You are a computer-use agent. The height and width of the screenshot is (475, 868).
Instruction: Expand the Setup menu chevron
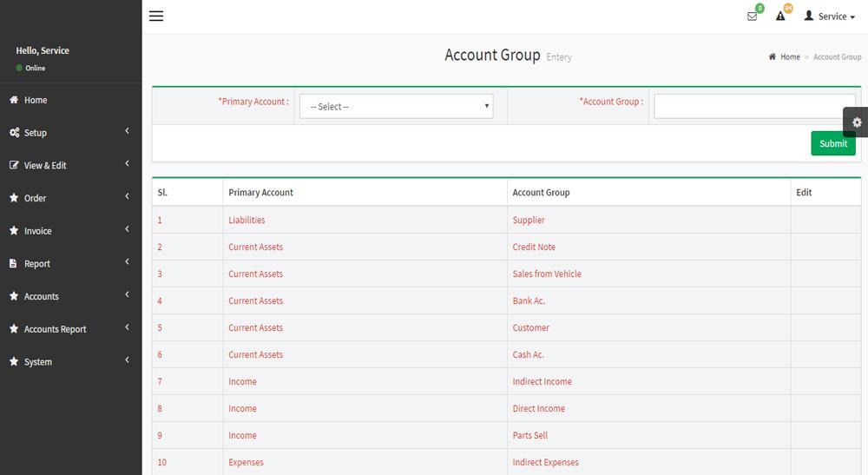(128, 130)
